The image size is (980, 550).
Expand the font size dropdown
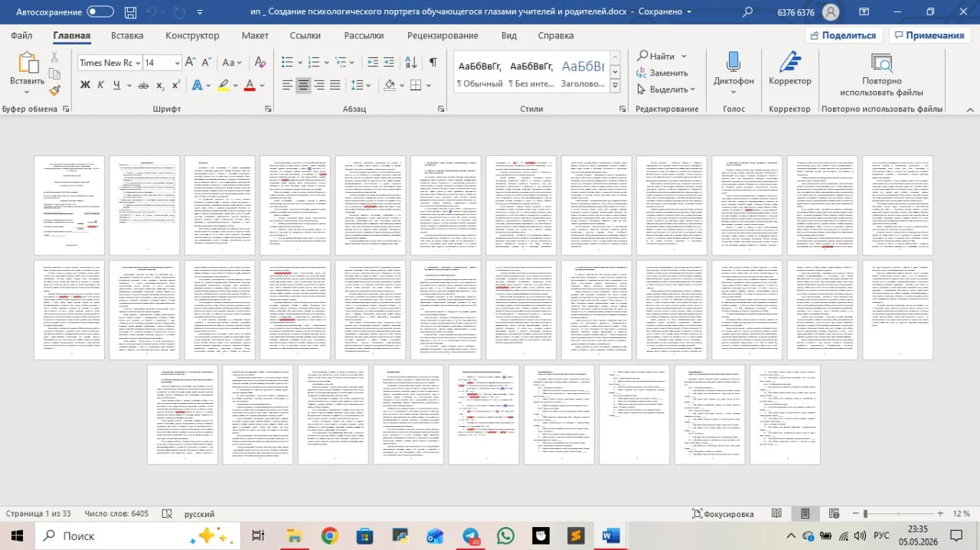pyautogui.click(x=178, y=63)
